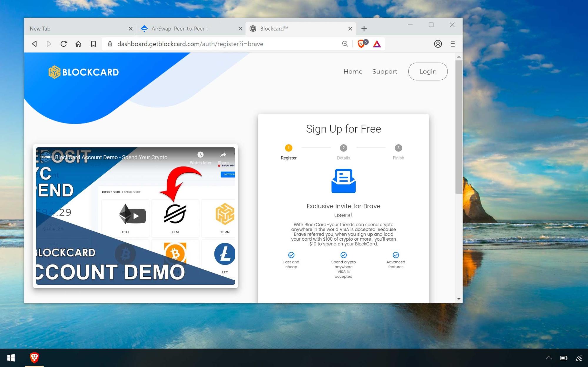Viewport: 588px width, 367px height.
Task: Reload the Blockcard page
Action: coord(64,44)
